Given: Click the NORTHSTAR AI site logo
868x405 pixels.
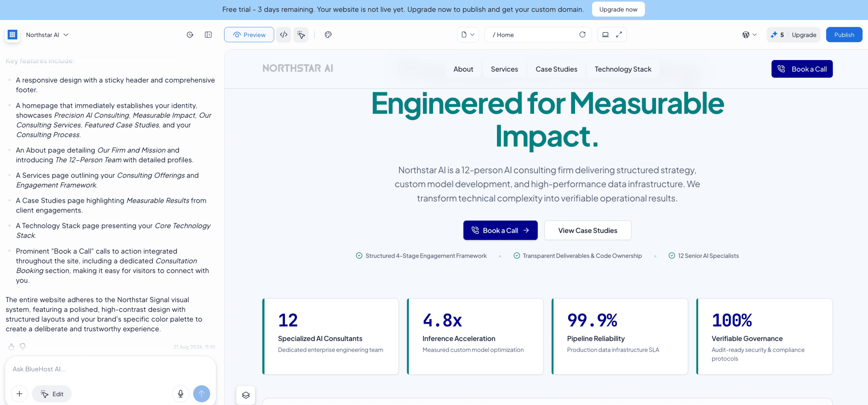Looking at the screenshot, I should pos(298,68).
